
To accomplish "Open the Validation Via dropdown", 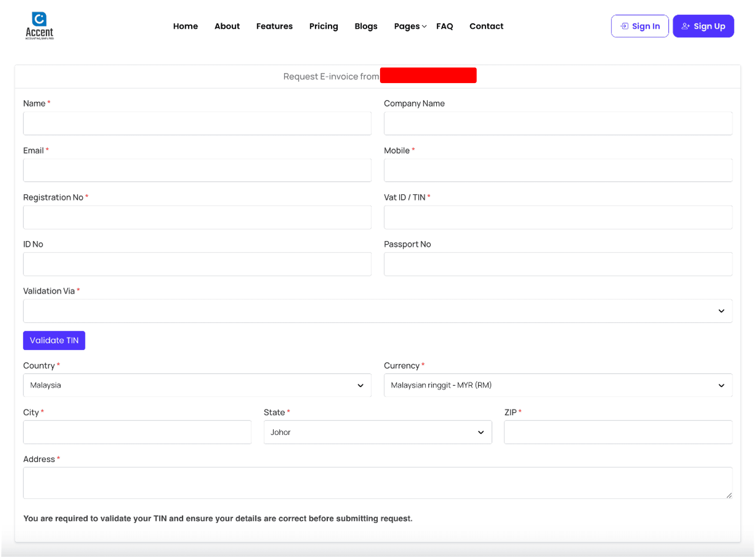I will pyautogui.click(x=378, y=311).
